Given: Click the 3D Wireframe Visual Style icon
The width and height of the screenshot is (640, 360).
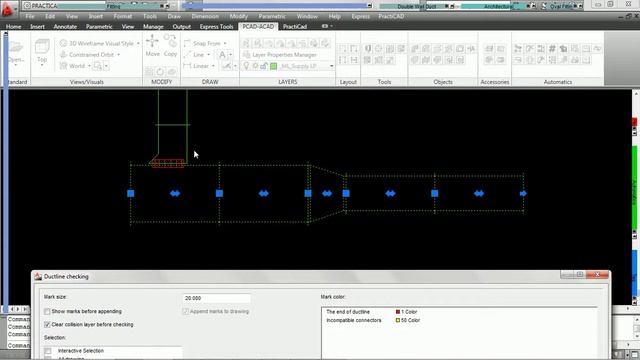Looking at the screenshot, I should [63, 43].
